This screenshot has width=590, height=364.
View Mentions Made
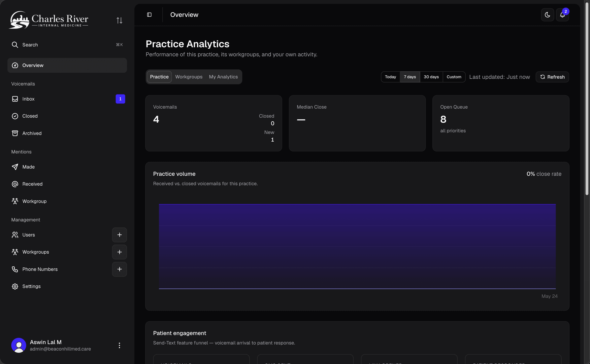click(x=67, y=167)
